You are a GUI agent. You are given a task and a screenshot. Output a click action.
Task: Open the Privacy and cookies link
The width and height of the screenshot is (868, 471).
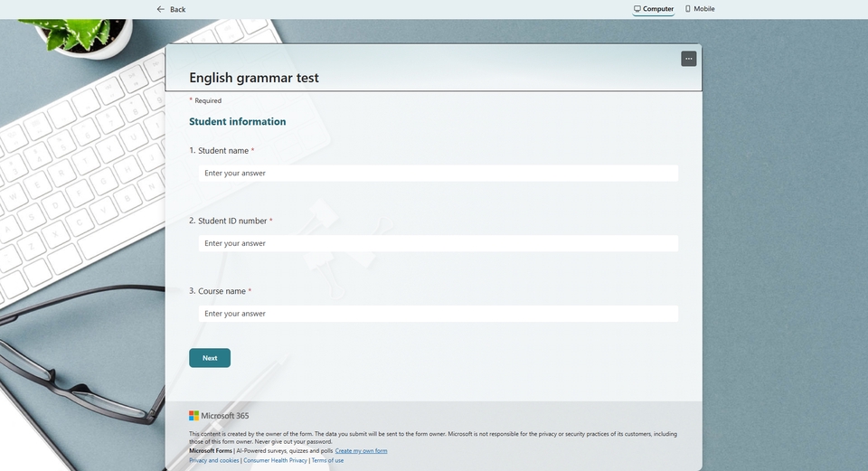click(x=214, y=460)
